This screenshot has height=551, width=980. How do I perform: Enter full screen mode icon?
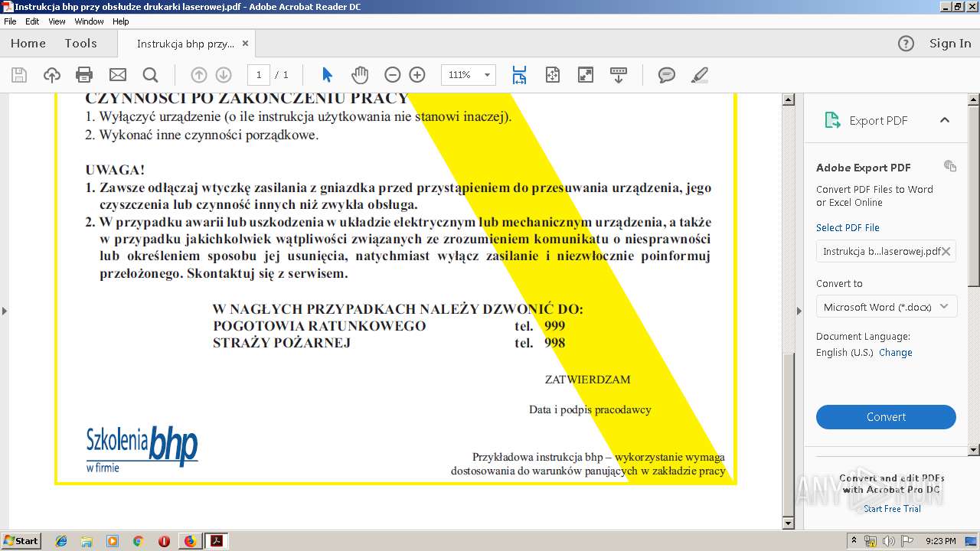tap(585, 75)
